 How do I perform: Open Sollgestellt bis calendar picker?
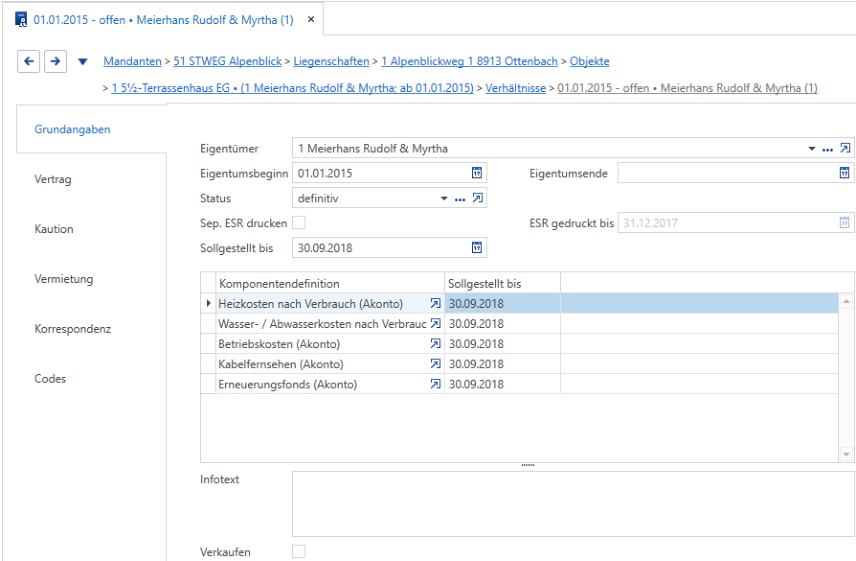(x=477, y=248)
